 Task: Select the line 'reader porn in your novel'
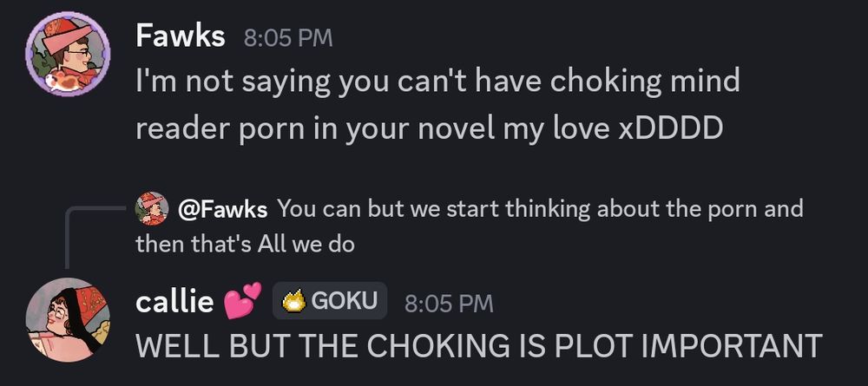tap(429, 128)
